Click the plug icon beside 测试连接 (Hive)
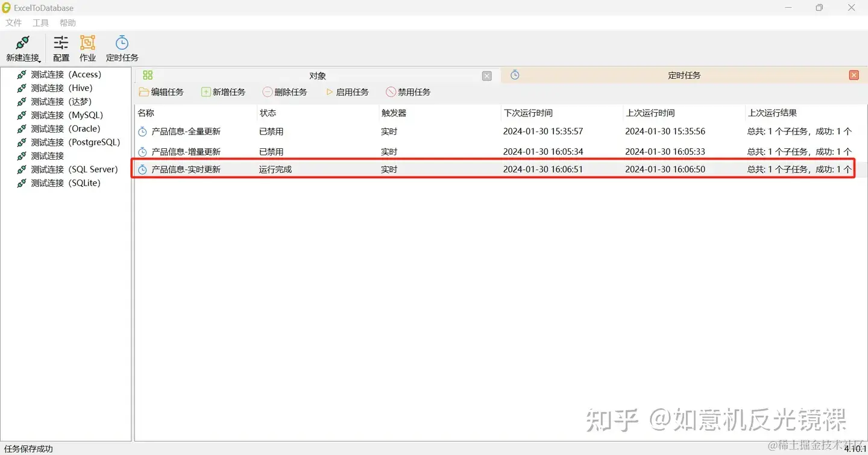The width and height of the screenshot is (868, 455). pos(22,88)
